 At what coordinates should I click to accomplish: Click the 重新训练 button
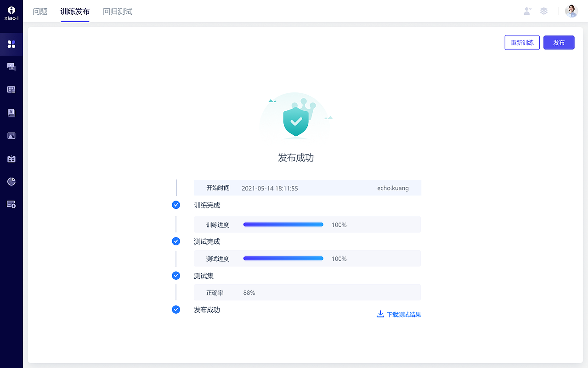tap(522, 42)
